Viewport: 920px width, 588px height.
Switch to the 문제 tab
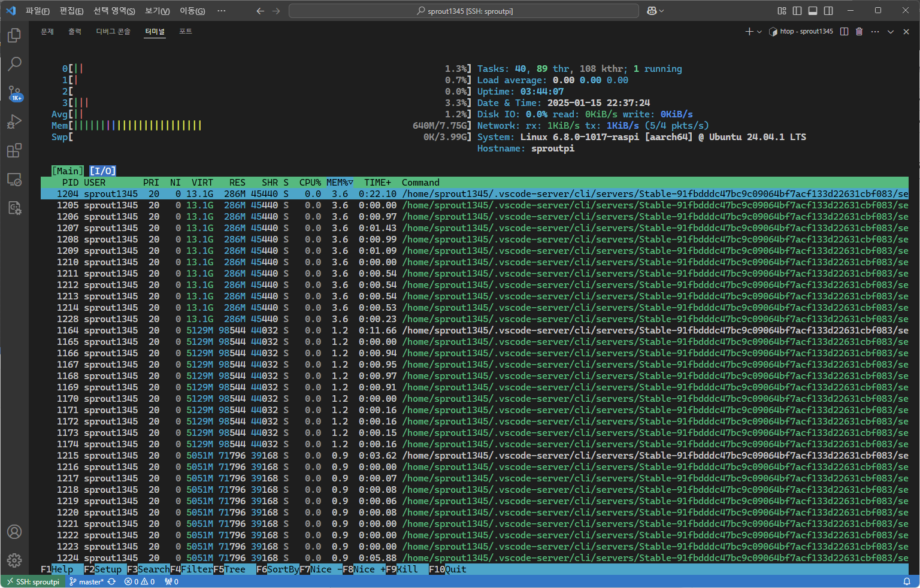pyautogui.click(x=47, y=31)
